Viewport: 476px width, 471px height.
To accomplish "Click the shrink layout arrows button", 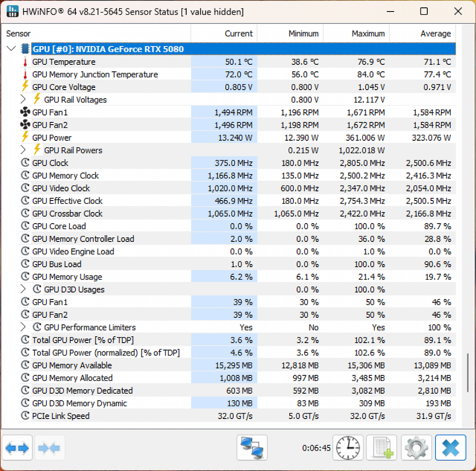I will point(50,448).
